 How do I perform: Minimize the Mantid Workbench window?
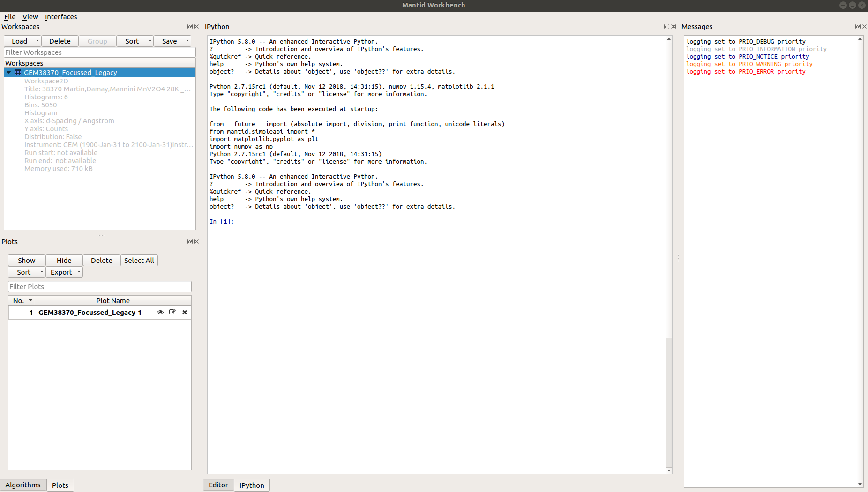[843, 5]
